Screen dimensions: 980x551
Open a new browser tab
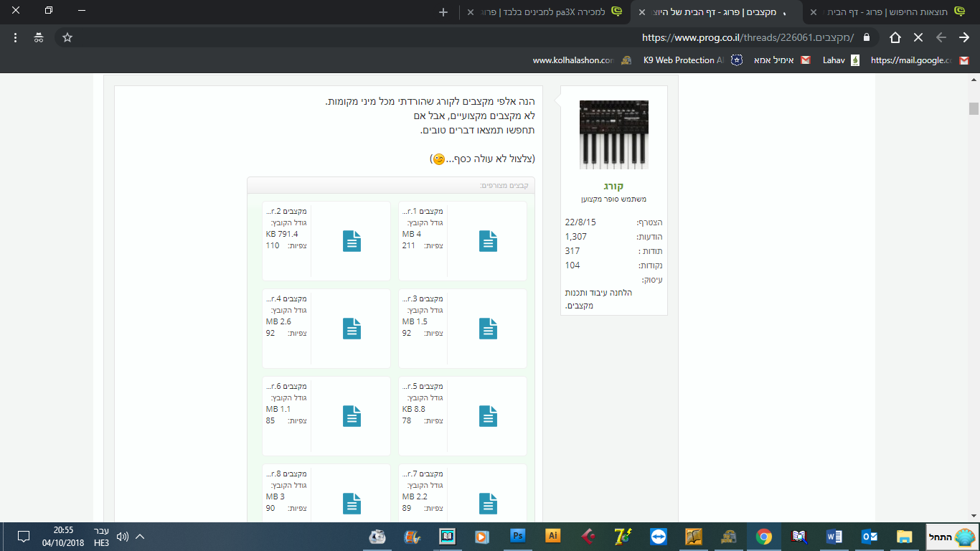pyautogui.click(x=443, y=12)
